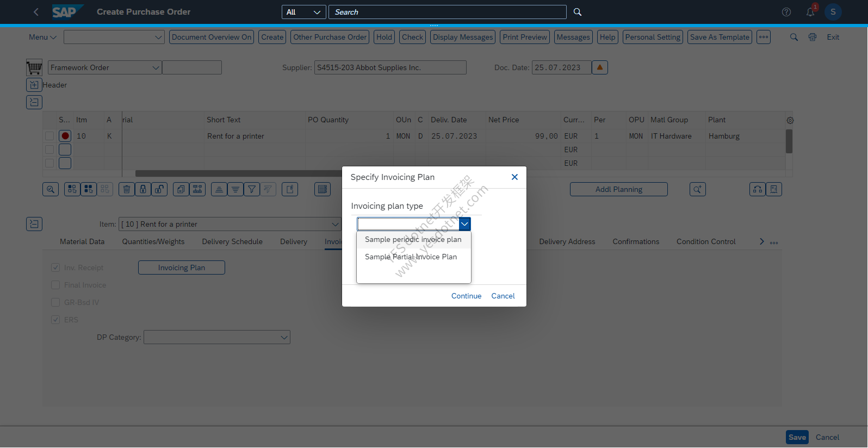Click the Document Overview On button
Viewport: 868px width, 448px height.
tap(212, 37)
